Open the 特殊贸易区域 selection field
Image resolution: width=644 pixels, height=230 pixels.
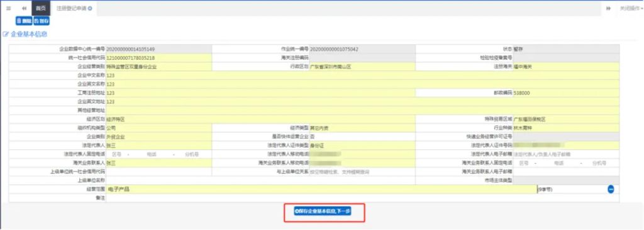(x=565, y=119)
